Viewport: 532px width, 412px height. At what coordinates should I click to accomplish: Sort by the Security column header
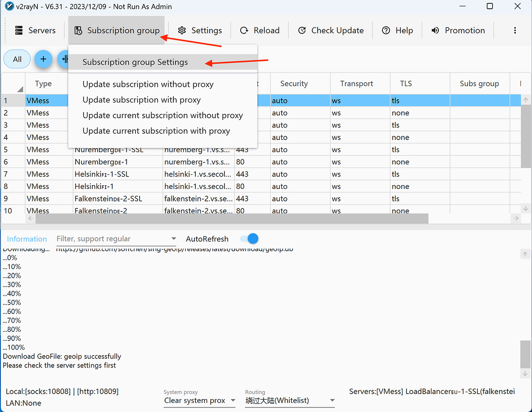coord(300,83)
